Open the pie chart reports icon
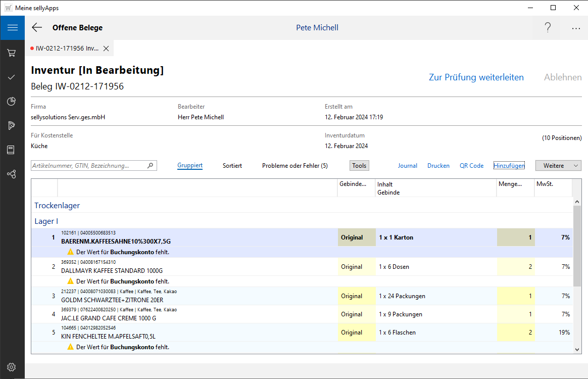Viewport: 588px width, 379px height. (x=12, y=102)
